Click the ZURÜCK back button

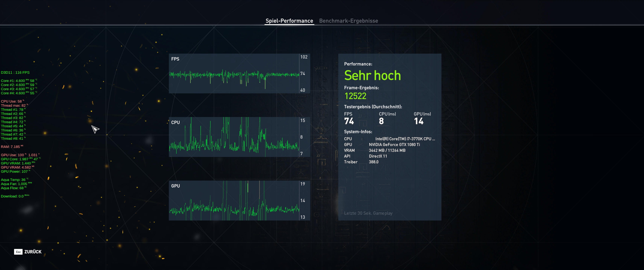(28, 252)
